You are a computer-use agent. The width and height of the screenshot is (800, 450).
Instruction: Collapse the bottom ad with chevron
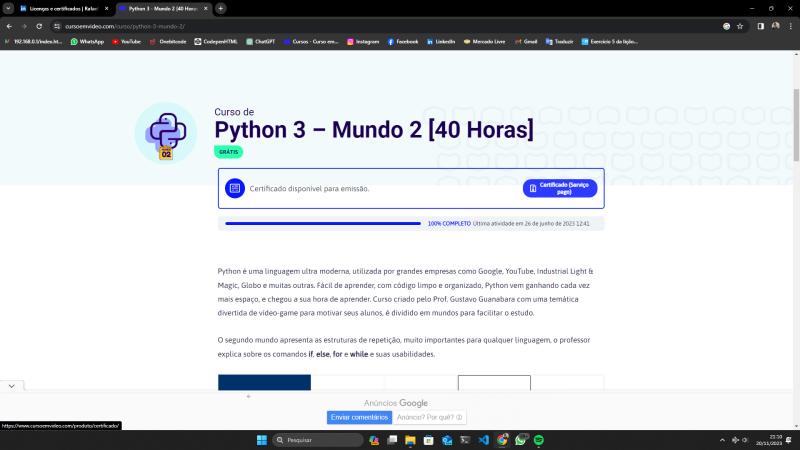coord(11,386)
